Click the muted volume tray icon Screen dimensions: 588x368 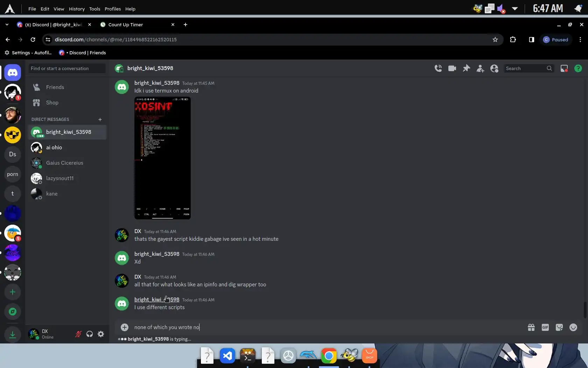(501, 8)
